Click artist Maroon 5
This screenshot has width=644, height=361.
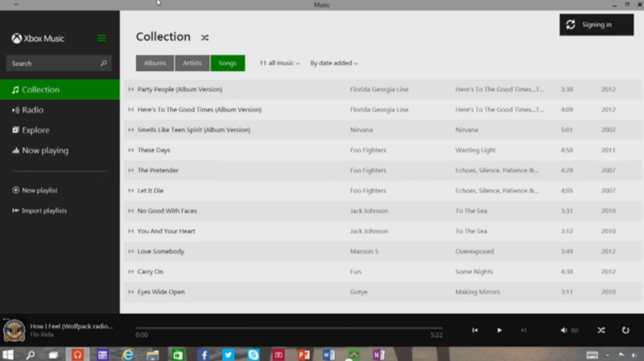[364, 251]
